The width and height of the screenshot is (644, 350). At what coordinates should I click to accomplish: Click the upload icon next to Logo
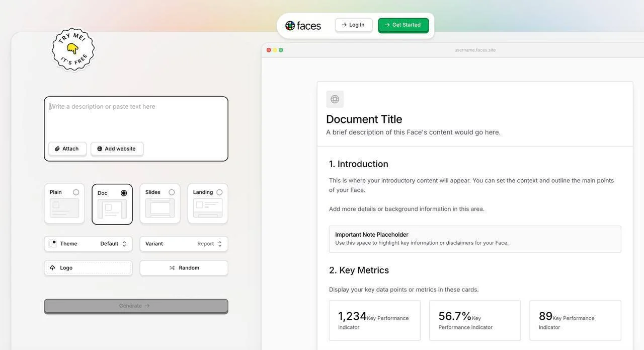click(52, 268)
